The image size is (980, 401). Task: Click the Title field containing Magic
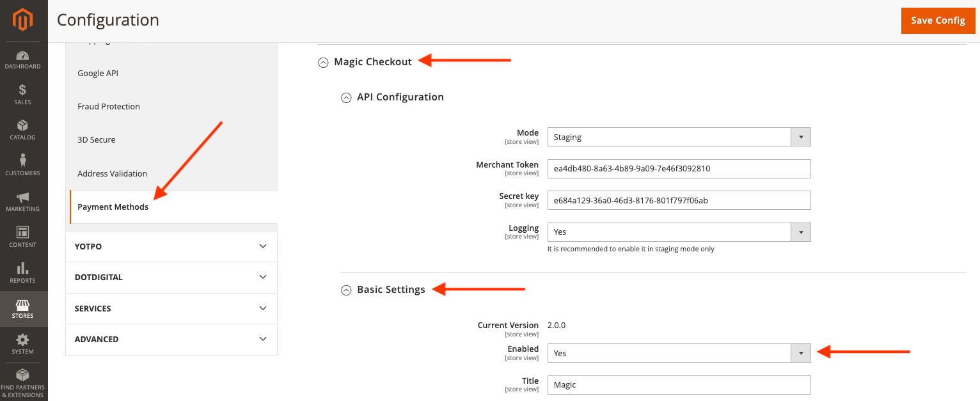tap(679, 385)
